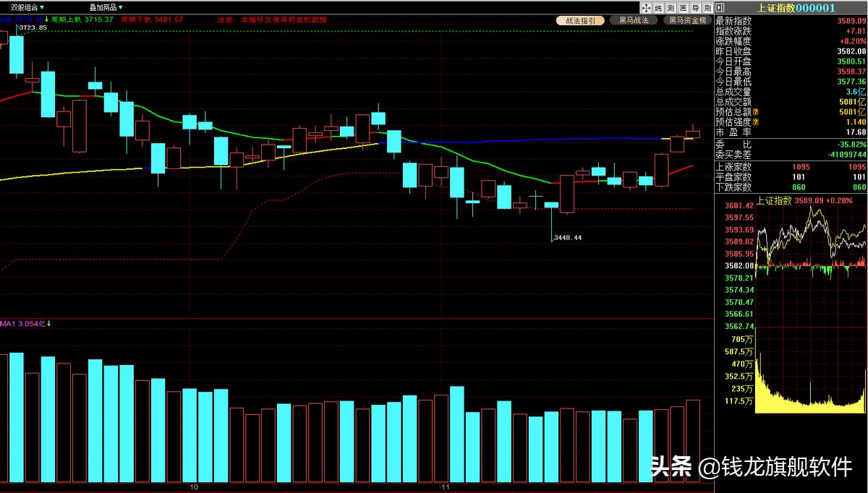Screen dimensions: 868x493
Task: Select the crosshair move tool icon
Action: pyautogui.click(x=646, y=8)
